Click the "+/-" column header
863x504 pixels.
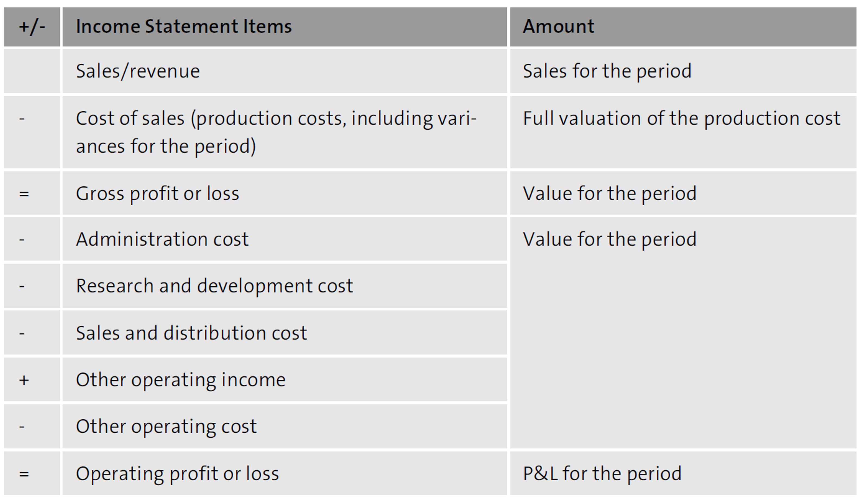[x=32, y=26]
